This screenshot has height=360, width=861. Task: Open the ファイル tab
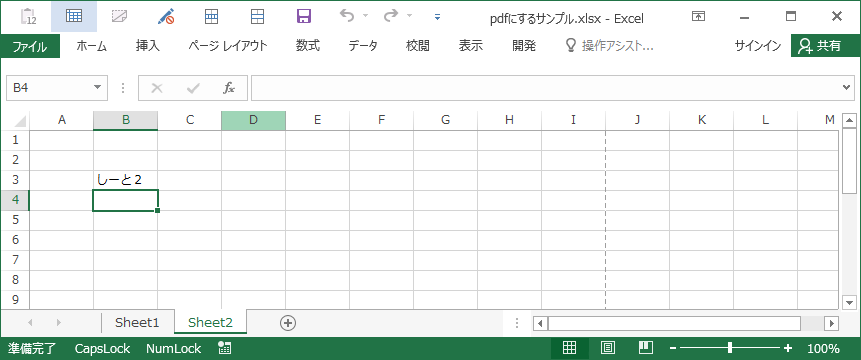coord(30,46)
